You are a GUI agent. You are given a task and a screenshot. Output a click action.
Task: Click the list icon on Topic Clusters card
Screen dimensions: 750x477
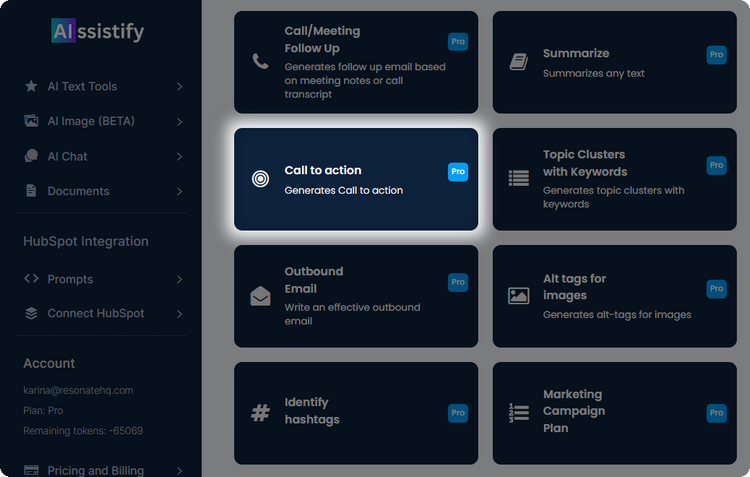click(518, 178)
